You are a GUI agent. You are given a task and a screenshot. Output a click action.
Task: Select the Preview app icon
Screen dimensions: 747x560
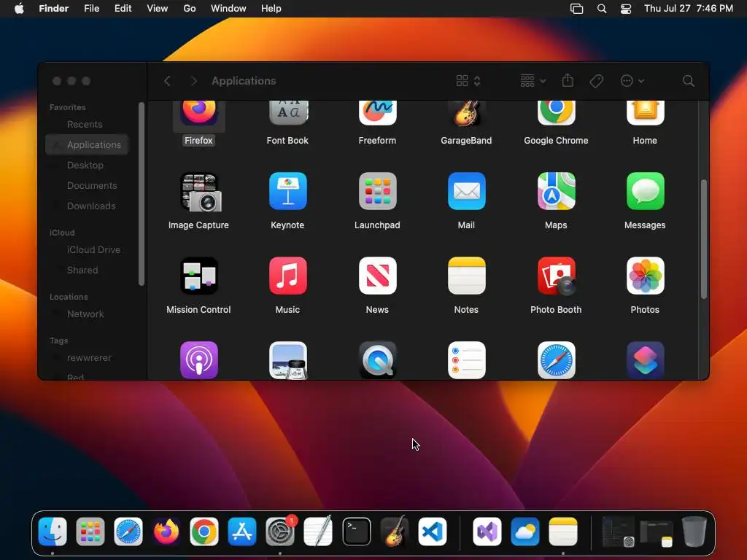click(287, 360)
